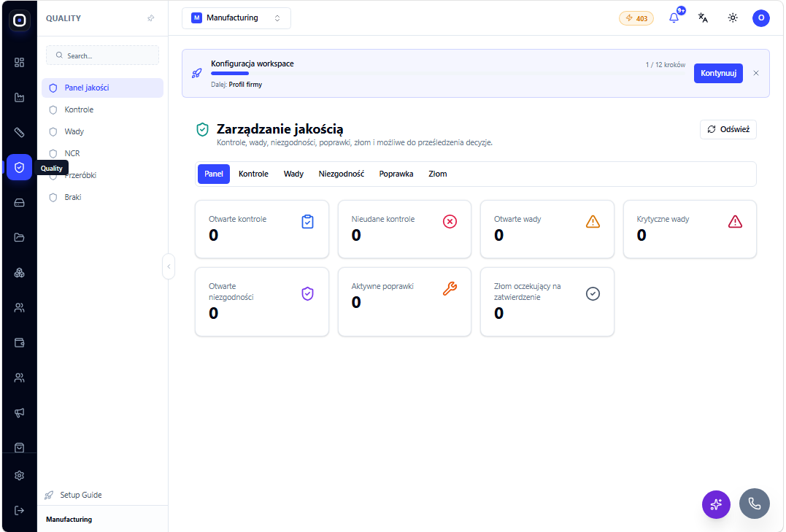Open the folder icon in left rail
The width and height of the screenshot is (786, 532).
[19, 238]
